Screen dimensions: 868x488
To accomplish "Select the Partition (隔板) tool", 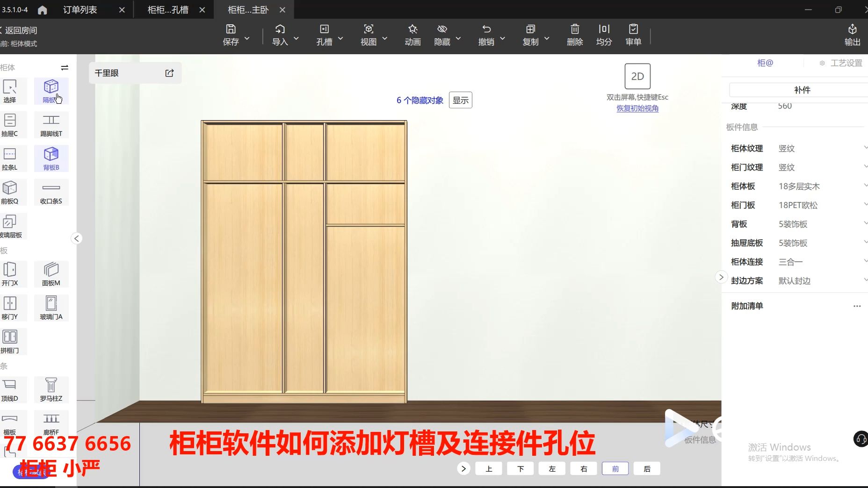I will pyautogui.click(x=51, y=91).
